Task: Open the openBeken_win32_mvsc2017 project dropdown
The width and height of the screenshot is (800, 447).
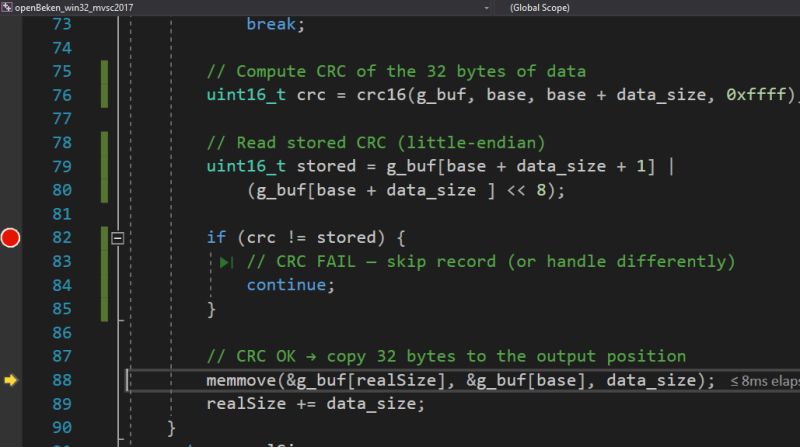Action: click(486, 8)
